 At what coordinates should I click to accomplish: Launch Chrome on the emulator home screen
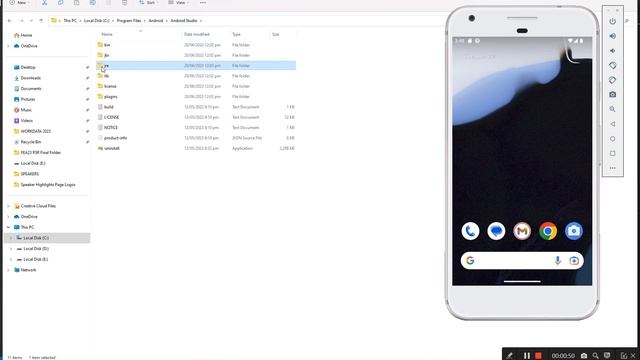click(x=548, y=231)
